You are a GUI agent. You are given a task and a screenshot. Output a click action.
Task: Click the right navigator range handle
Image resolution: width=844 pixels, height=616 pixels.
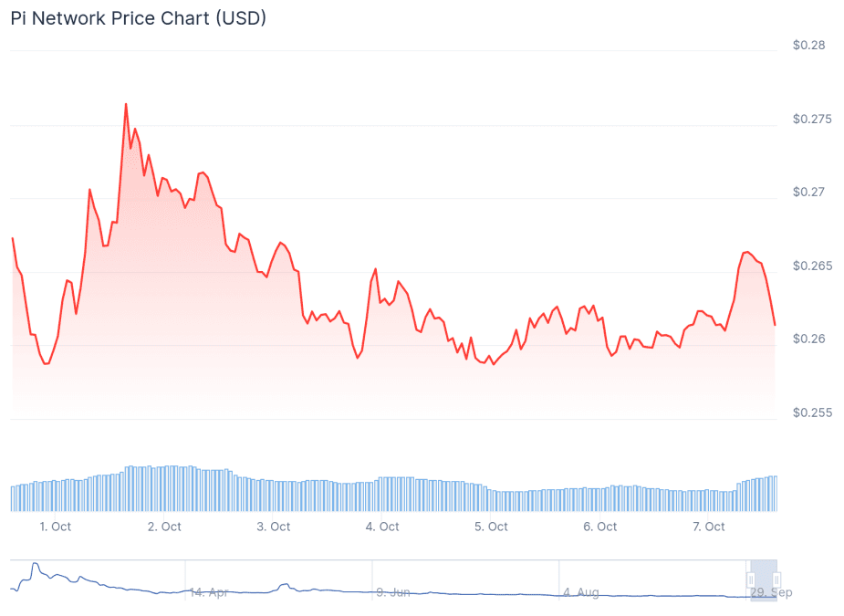(x=776, y=579)
